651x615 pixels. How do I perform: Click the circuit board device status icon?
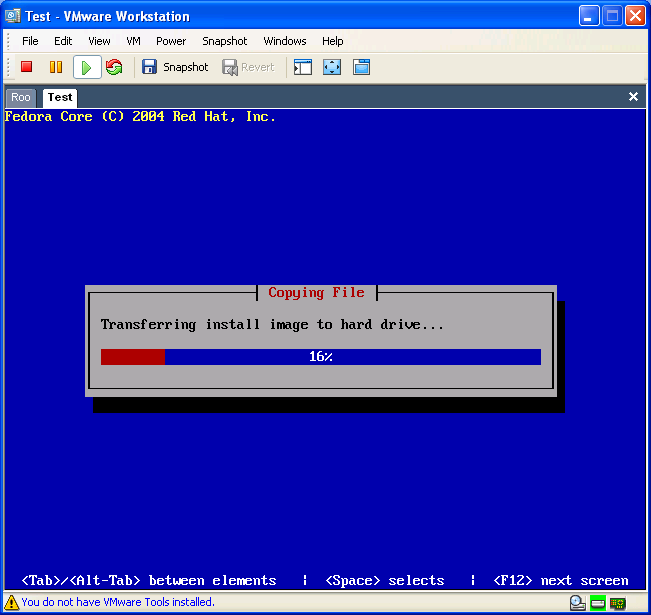point(617,603)
